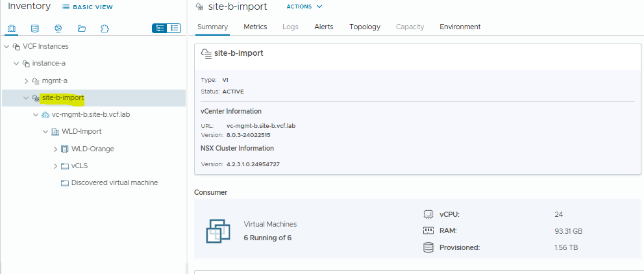The image size is (644, 274).
Task: Click the Virtual Machines consumer icon
Action: [x=218, y=231]
